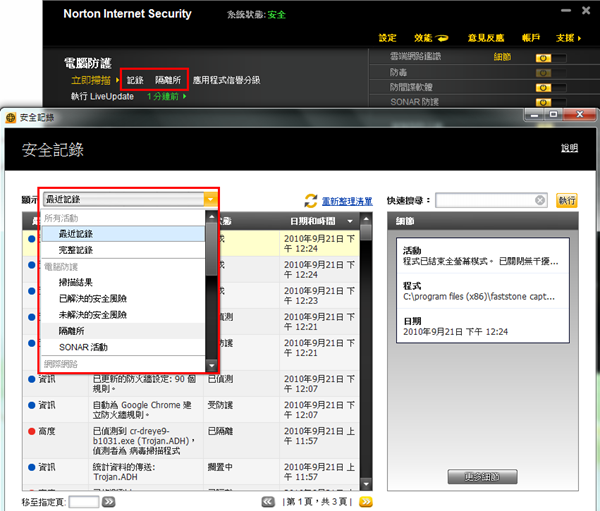Toggle the 防間諜軟體 switch

coord(550,88)
